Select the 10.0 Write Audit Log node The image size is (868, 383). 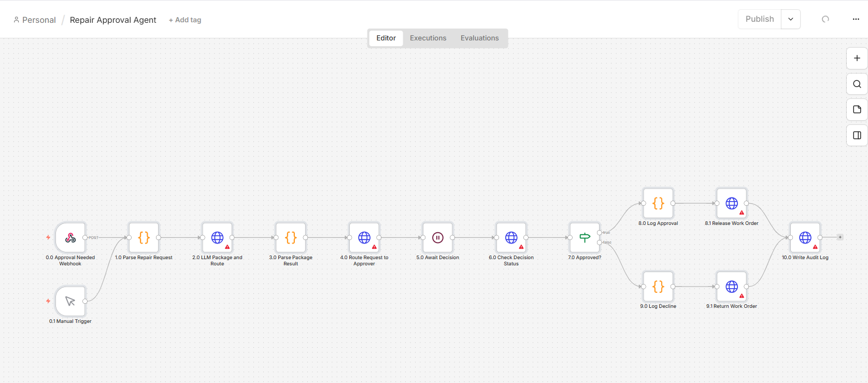[805, 238]
